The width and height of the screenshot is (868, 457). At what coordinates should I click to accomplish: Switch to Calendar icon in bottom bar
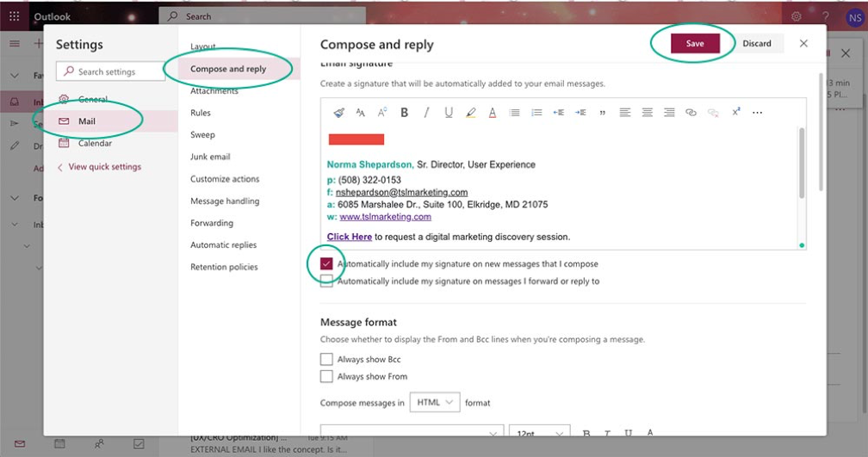(x=59, y=444)
